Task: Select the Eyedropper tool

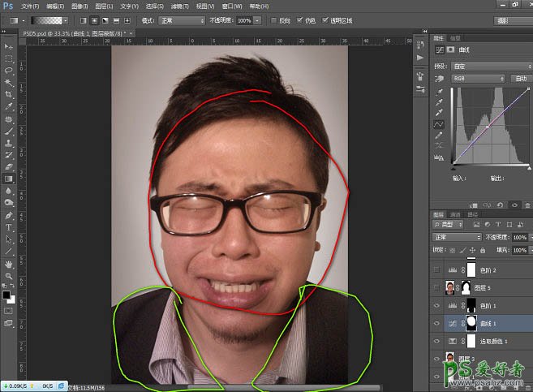Action: pos(8,106)
